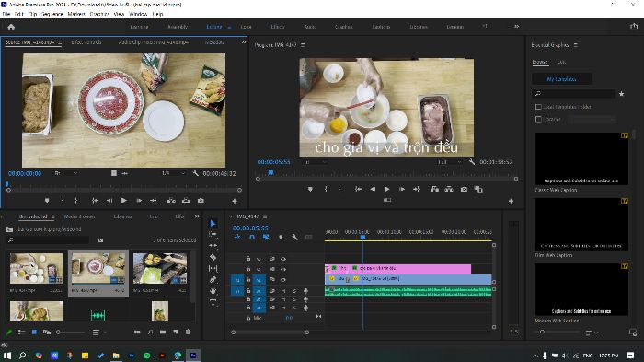
Task: Expand Project panel tabs overflow chevrons
Action: 197,216
